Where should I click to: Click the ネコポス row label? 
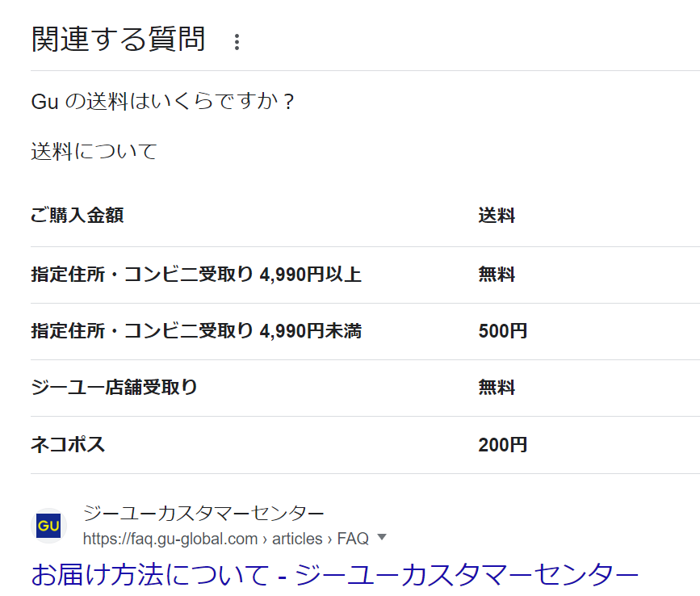pyautogui.click(x=68, y=445)
